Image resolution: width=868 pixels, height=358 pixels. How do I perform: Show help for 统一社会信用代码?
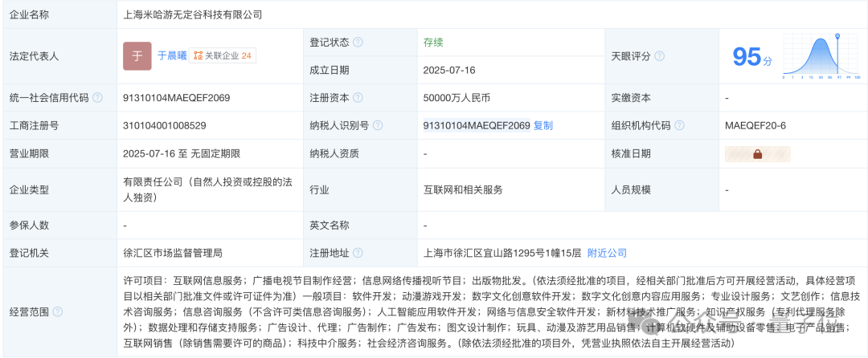[x=97, y=98]
